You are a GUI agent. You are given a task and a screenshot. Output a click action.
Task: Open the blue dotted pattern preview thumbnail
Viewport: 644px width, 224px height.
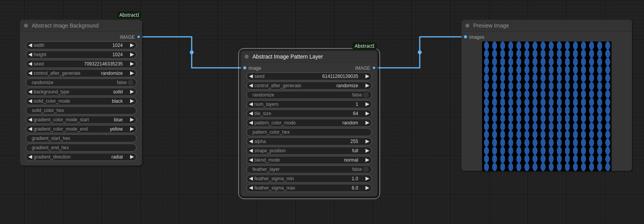pos(547,106)
